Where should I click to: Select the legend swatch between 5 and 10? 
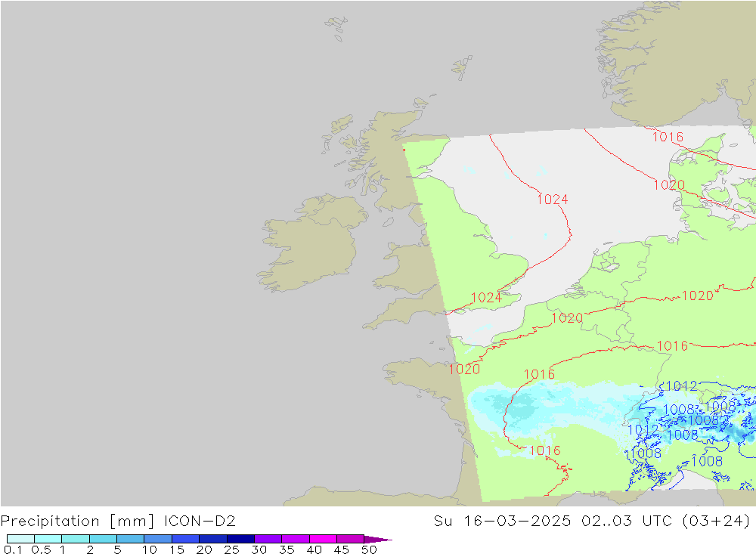click(131, 539)
